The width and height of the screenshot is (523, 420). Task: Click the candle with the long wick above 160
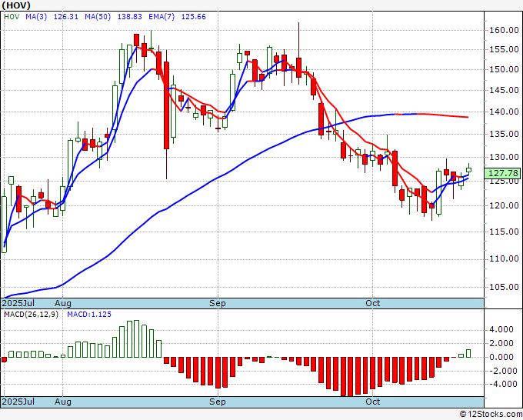(299, 68)
